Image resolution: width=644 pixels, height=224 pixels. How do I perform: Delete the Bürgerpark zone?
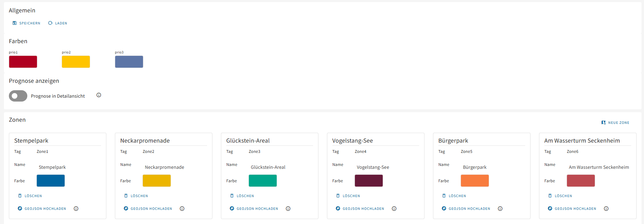tap(454, 196)
